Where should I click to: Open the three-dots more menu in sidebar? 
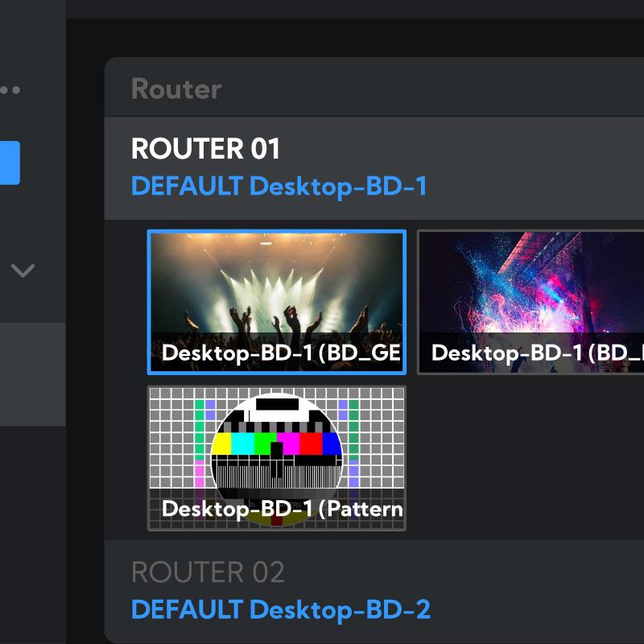tap(10, 90)
